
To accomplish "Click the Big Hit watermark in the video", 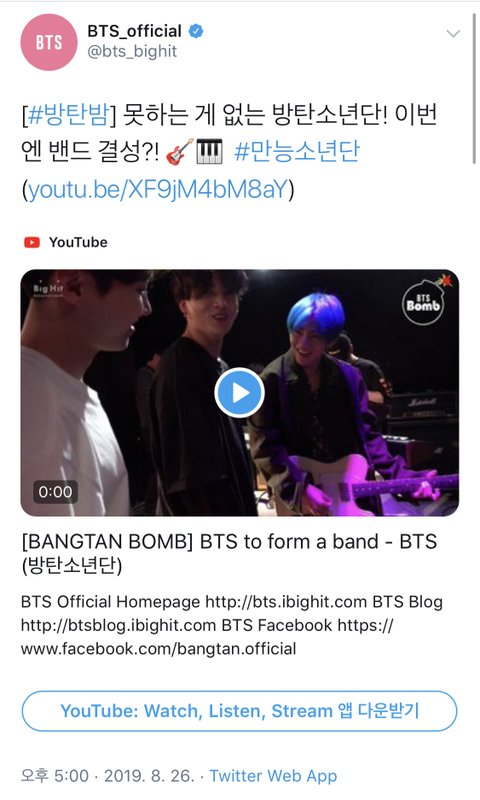I will pyautogui.click(x=48, y=288).
